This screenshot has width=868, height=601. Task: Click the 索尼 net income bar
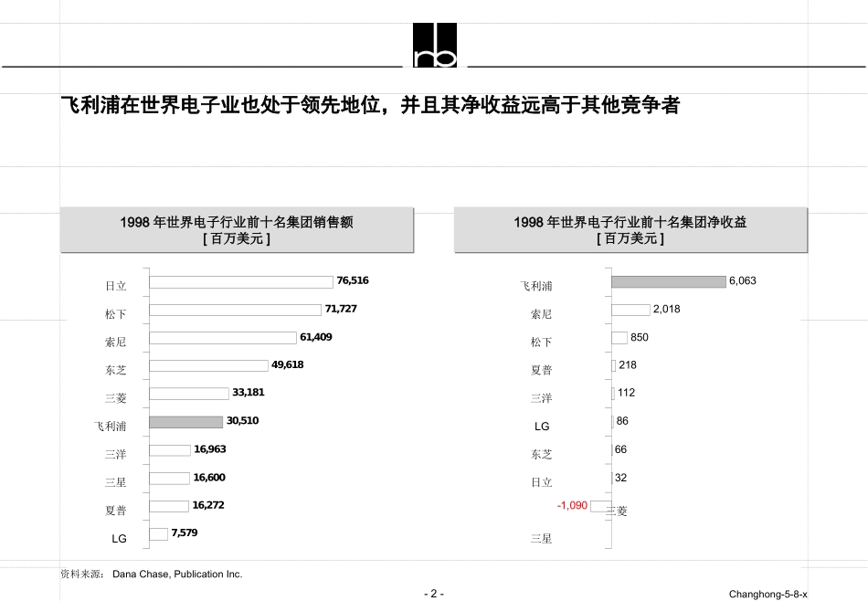point(630,310)
